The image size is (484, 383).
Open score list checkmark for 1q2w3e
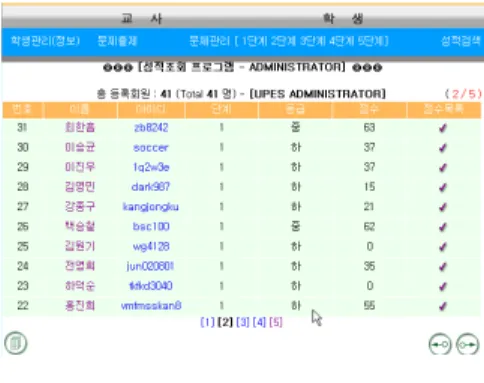click(x=443, y=167)
